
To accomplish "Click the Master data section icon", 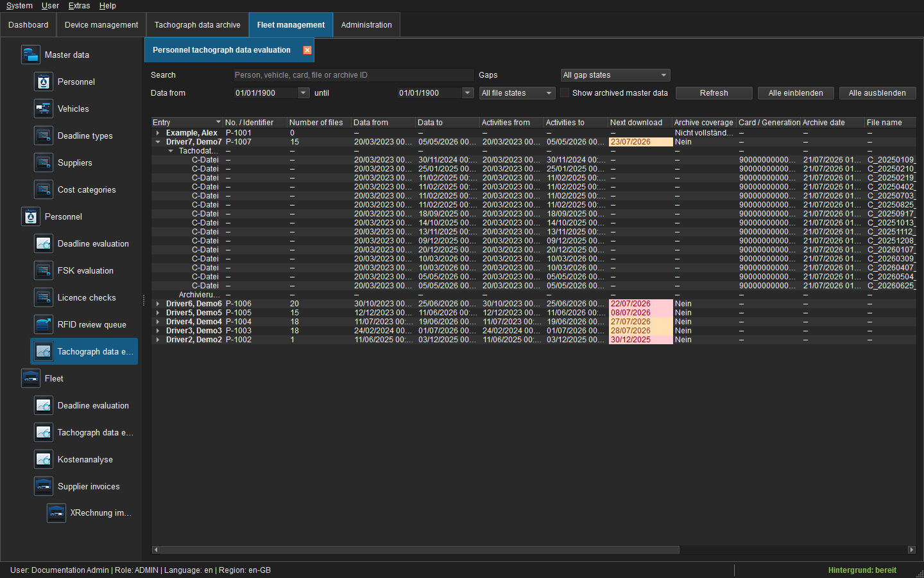I will pyautogui.click(x=31, y=55).
